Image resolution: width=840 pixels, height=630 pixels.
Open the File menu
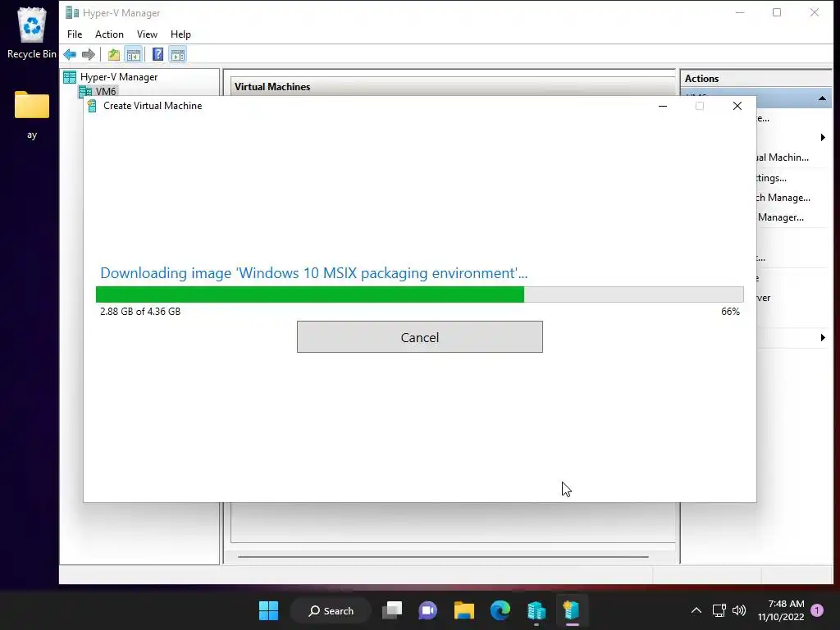tap(75, 34)
